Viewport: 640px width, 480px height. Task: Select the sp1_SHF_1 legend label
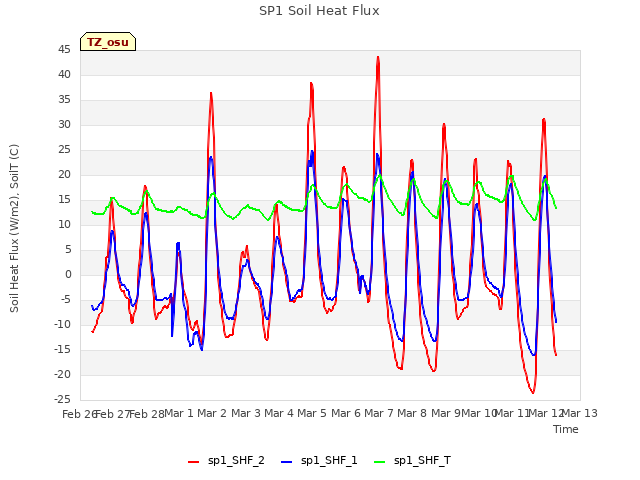point(329,460)
